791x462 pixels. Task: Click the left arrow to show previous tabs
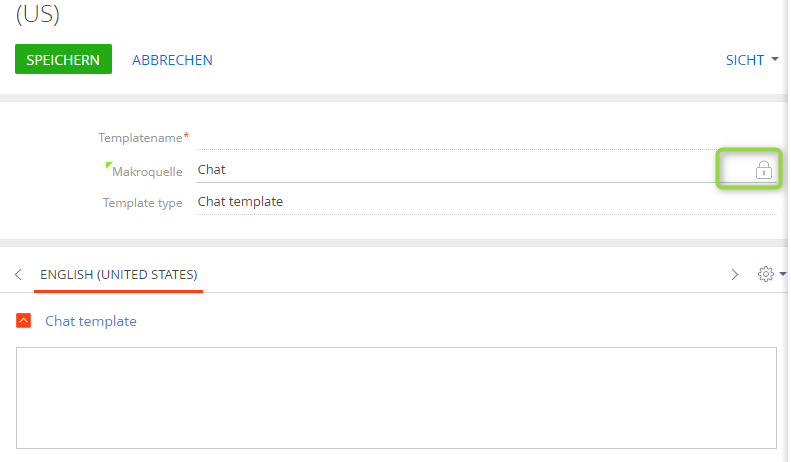pyautogui.click(x=19, y=274)
